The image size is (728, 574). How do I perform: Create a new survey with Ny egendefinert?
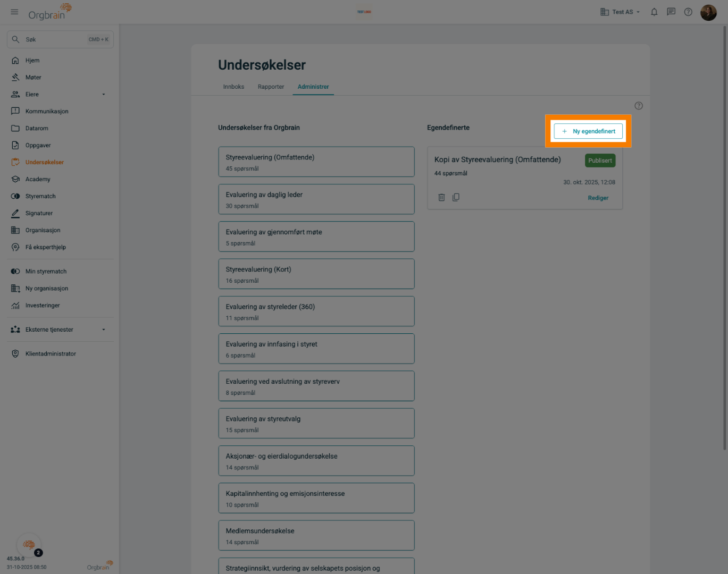(588, 131)
